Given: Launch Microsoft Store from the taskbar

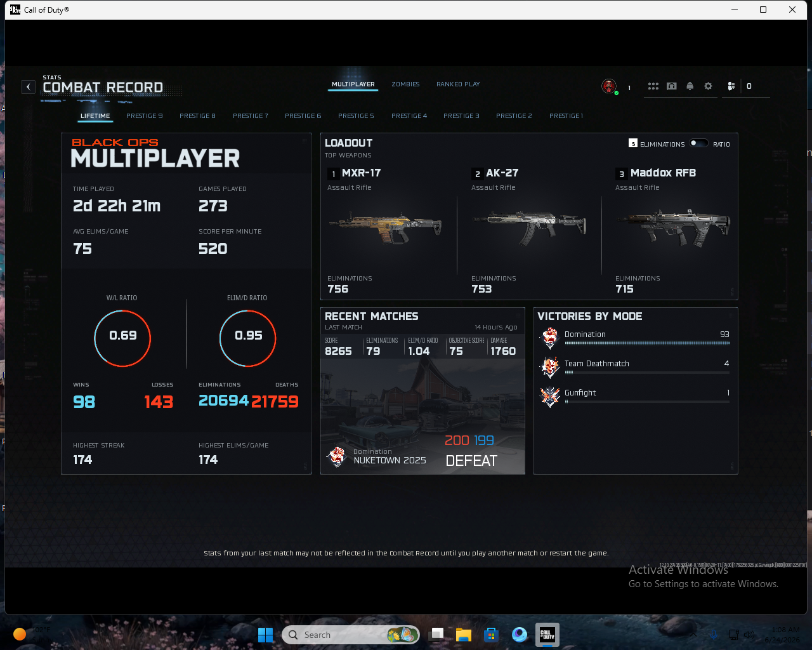Looking at the screenshot, I should click(x=491, y=635).
